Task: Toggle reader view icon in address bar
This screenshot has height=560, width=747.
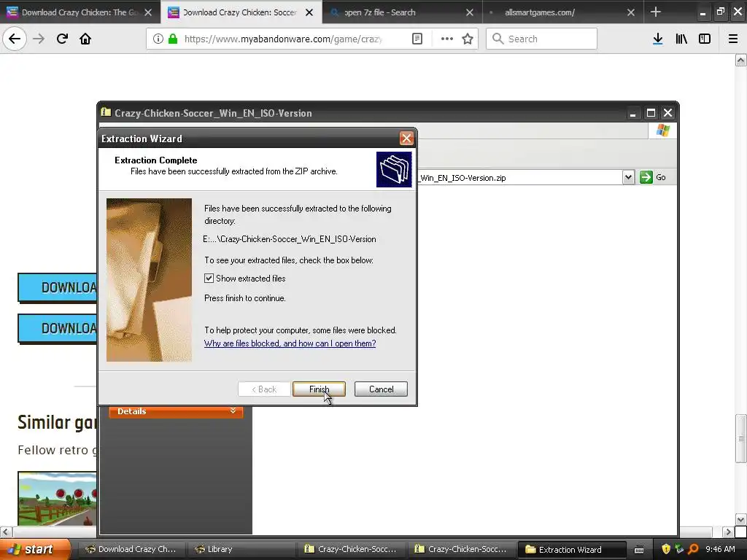Action: click(x=417, y=39)
